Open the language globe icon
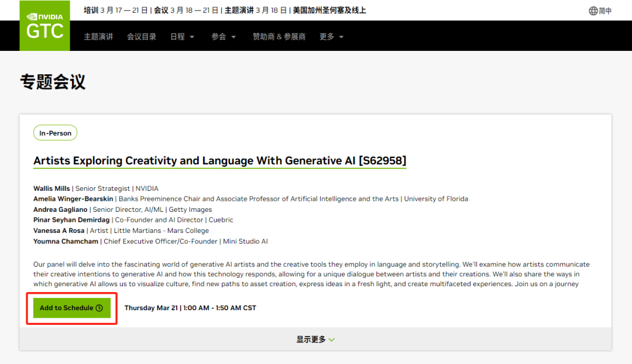Image resolution: width=632 pixels, height=364 pixels. (x=593, y=11)
